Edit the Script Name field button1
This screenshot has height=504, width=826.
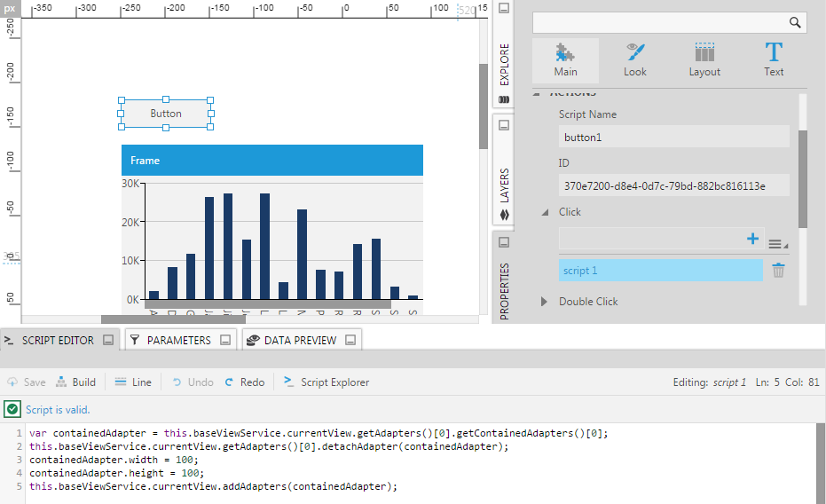click(673, 137)
